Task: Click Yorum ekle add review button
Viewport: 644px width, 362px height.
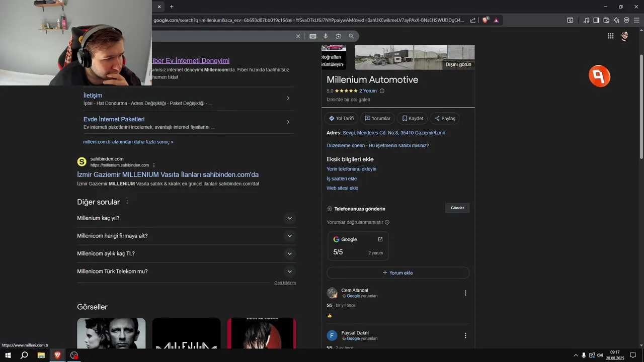Action: click(397, 273)
